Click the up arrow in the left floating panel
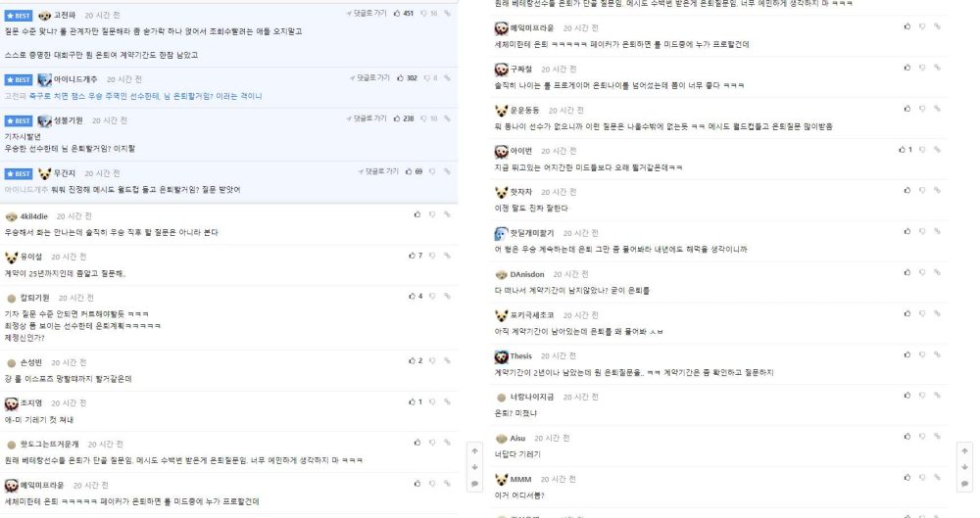Image resolution: width=980 pixels, height=518 pixels. coord(474,450)
